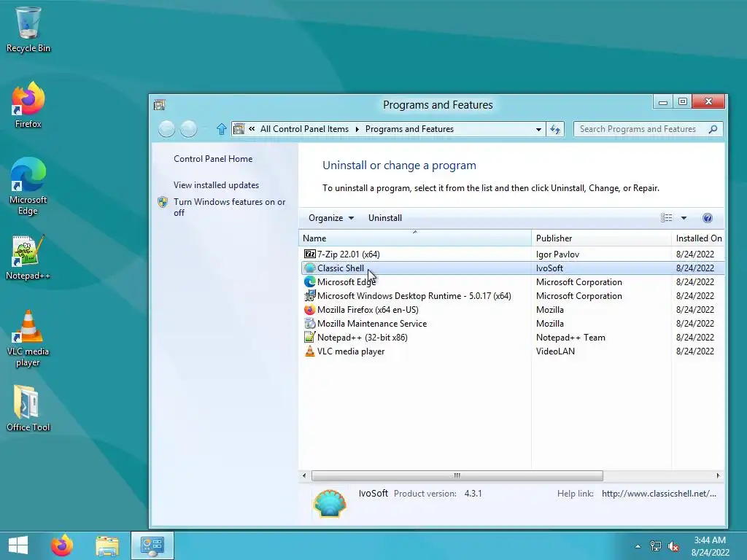Click the VideoLAN publisher cell
Screen dimensions: 747x560
pos(555,351)
